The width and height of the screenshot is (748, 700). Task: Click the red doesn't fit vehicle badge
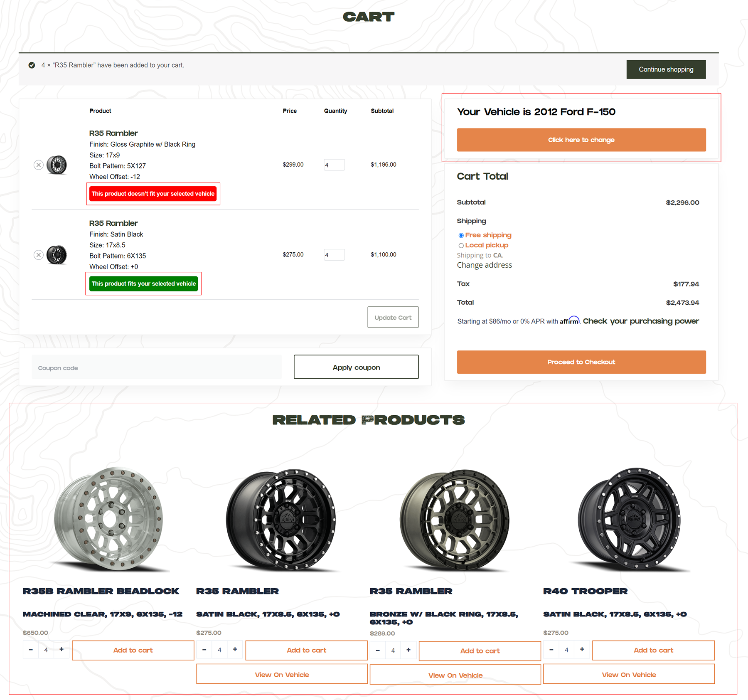tap(153, 194)
